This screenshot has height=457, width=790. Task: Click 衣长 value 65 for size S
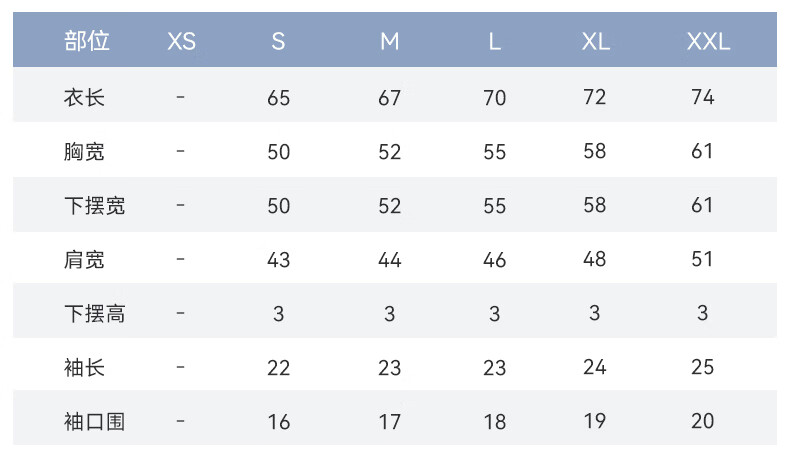[x=279, y=98]
